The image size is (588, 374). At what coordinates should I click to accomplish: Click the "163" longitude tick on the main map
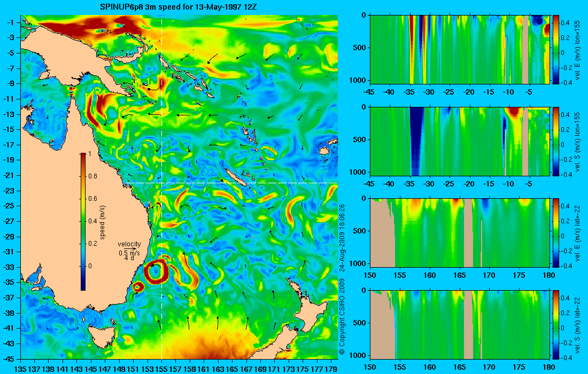click(x=218, y=369)
